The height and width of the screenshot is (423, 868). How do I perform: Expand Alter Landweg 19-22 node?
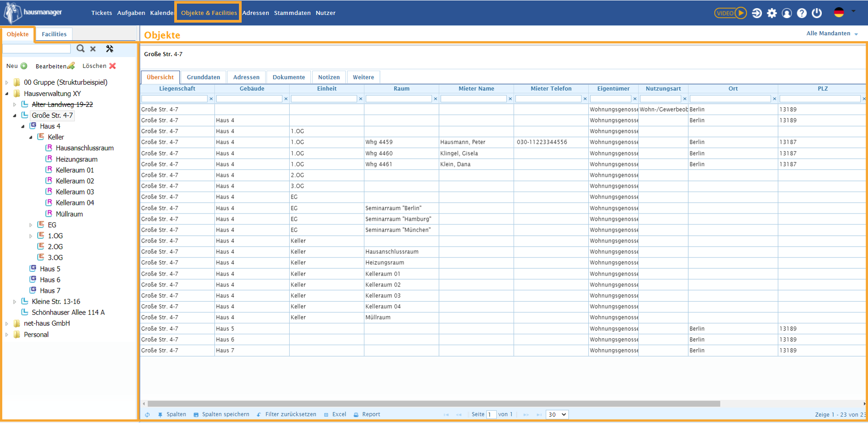[x=15, y=105]
